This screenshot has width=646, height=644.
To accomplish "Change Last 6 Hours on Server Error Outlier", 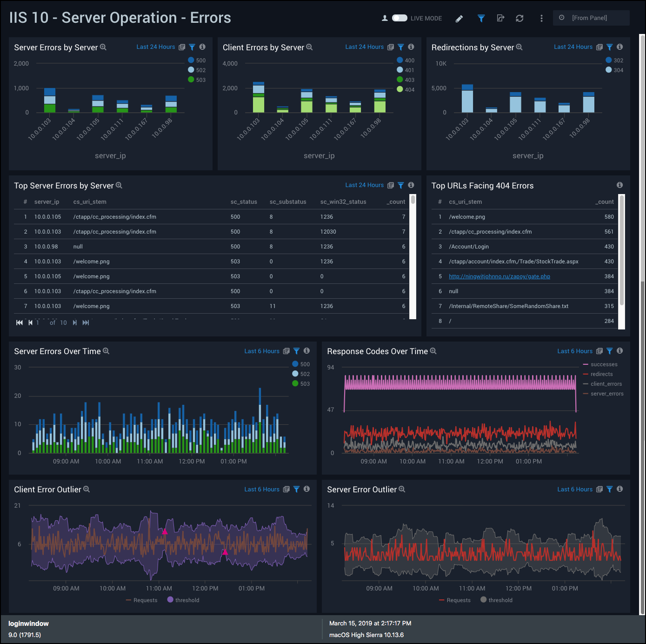I will [575, 490].
